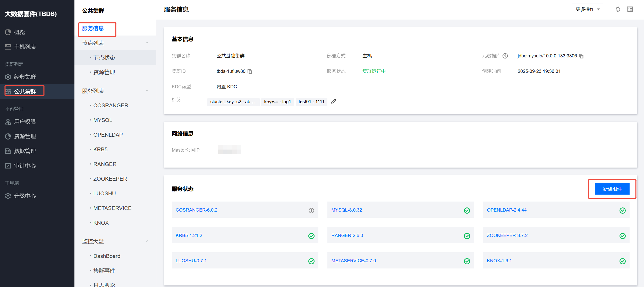Click green check icon for KNOX-1.6.1
The width and height of the screenshot is (644, 287).
[x=622, y=261]
